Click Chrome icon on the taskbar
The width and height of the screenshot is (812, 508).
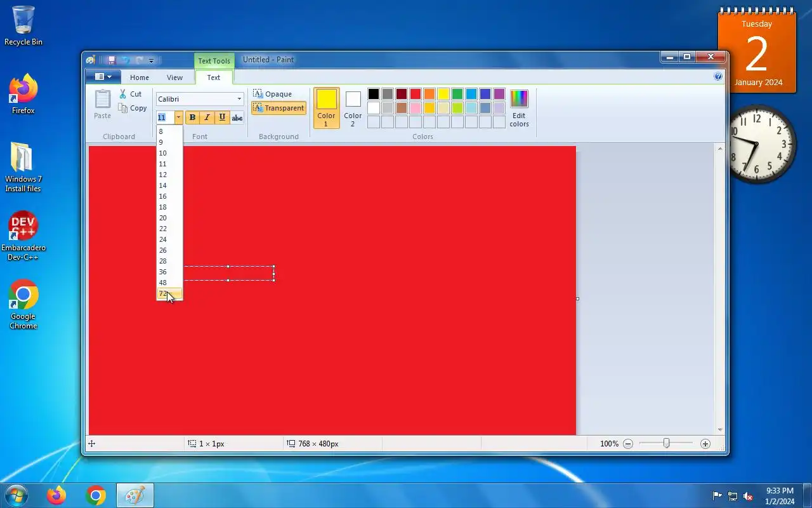(x=96, y=495)
